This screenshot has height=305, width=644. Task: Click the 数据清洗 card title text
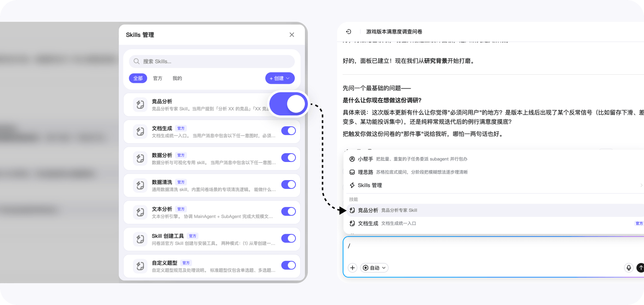click(162, 182)
